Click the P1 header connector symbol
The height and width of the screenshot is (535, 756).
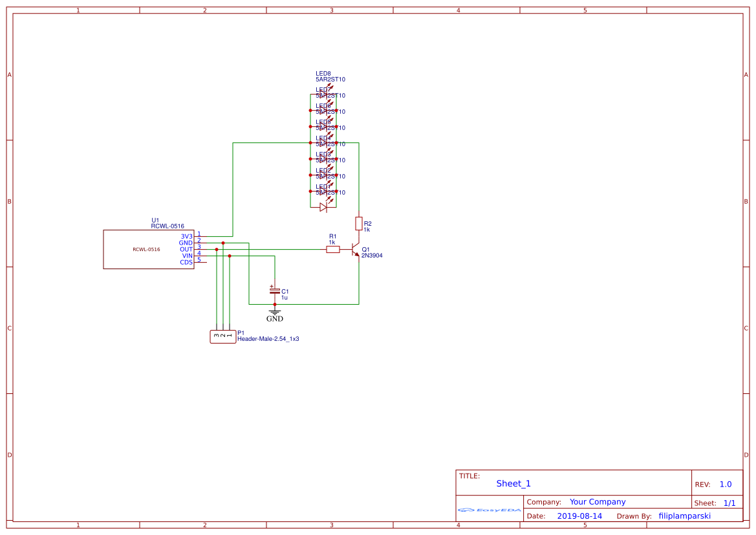coord(222,336)
